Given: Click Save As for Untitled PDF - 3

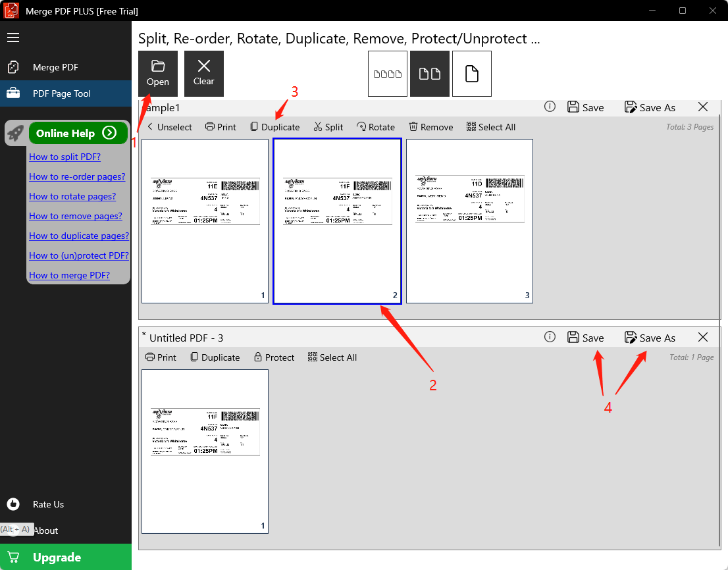Looking at the screenshot, I should point(650,338).
